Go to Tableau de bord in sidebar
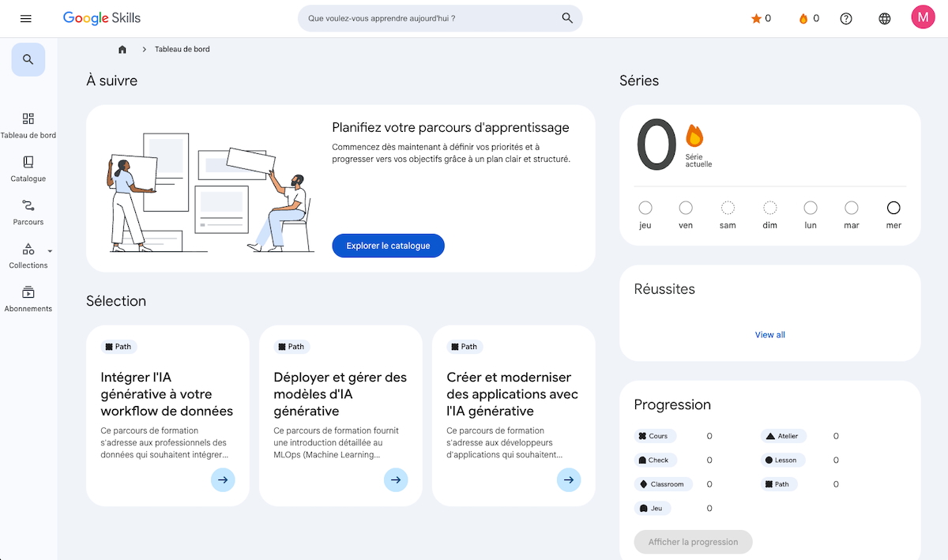The image size is (948, 560). click(x=28, y=126)
